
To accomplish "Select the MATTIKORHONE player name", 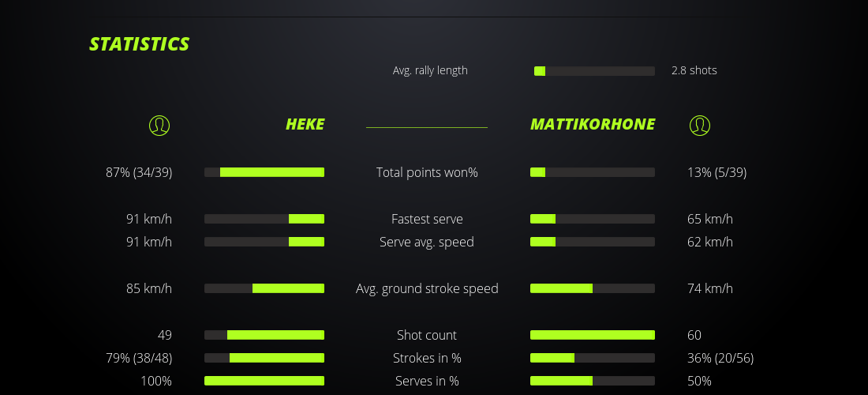I will 593,125.
